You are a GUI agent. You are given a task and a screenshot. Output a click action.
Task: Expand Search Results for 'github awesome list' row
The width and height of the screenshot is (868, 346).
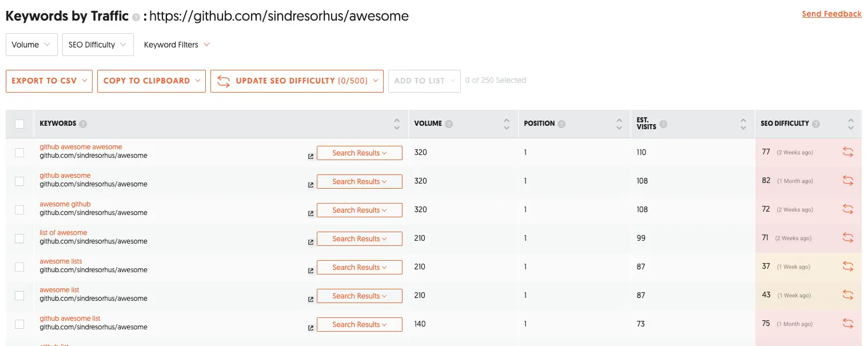point(360,324)
